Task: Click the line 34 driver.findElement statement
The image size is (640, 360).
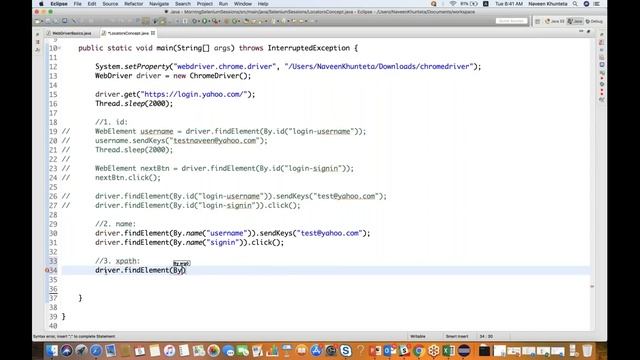Action: click(x=140, y=270)
